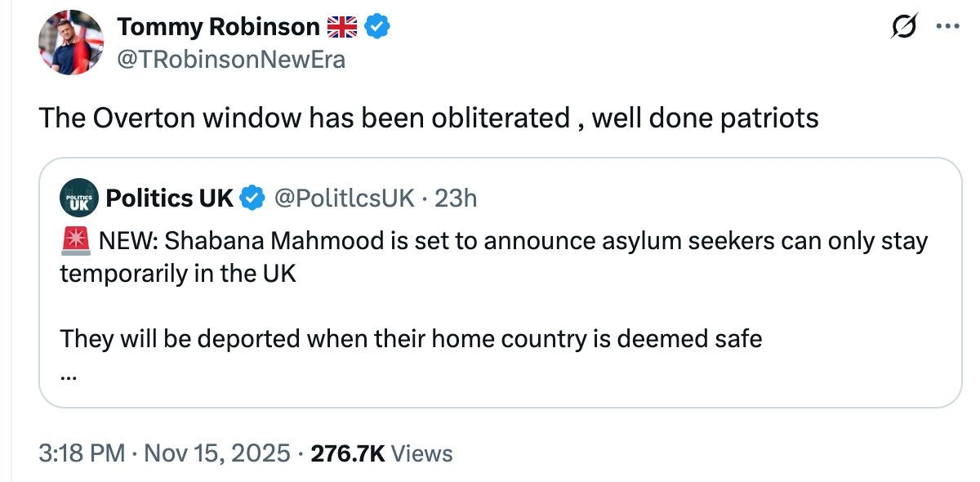Click Tommy Robinson's profile avatar photo
Viewport: 980px width, 482px height.
click(x=69, y=43)
